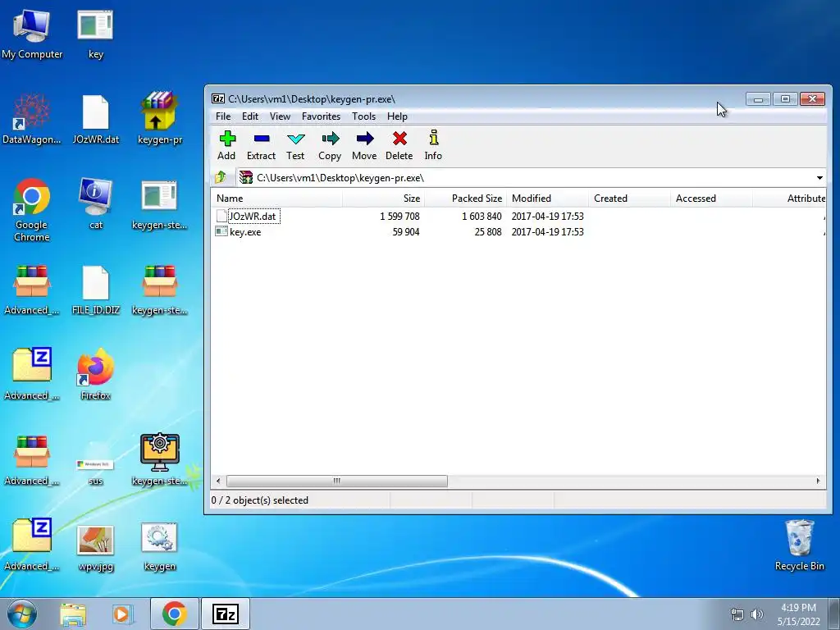
Task: Sort by the Modified column header
Action: coord(547,199)
